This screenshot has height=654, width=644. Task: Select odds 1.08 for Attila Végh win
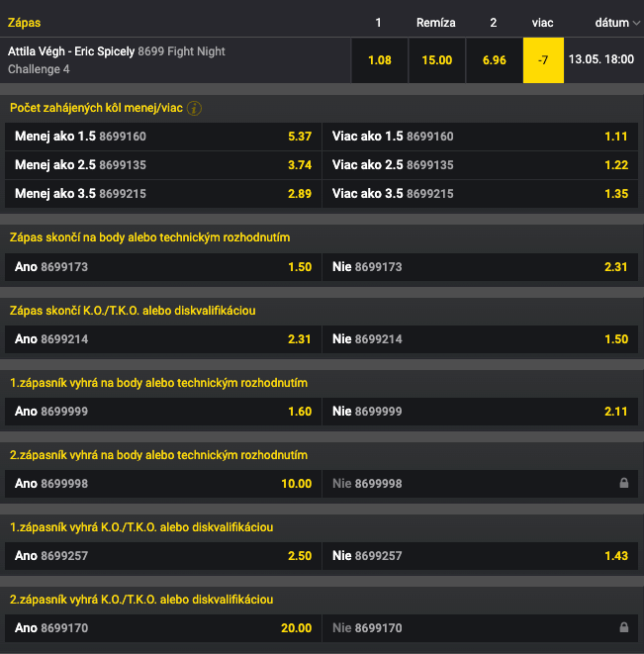click(x=380, y=60)
